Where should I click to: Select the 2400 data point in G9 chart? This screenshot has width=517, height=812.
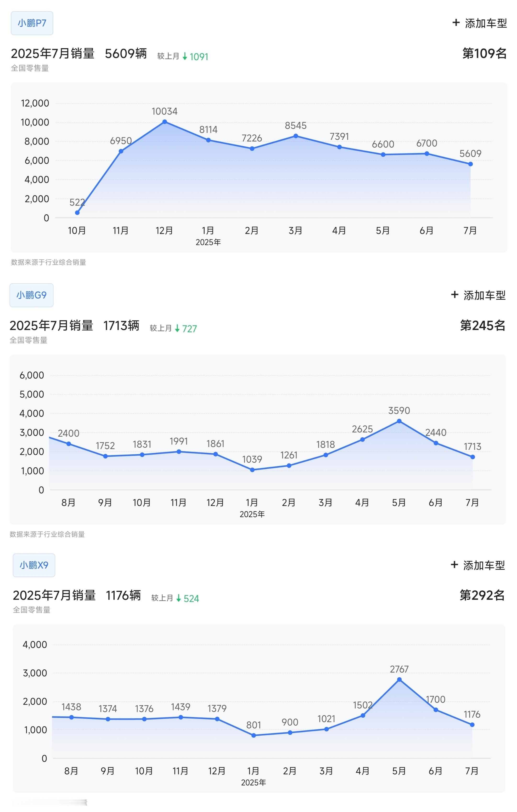[69, 444]
